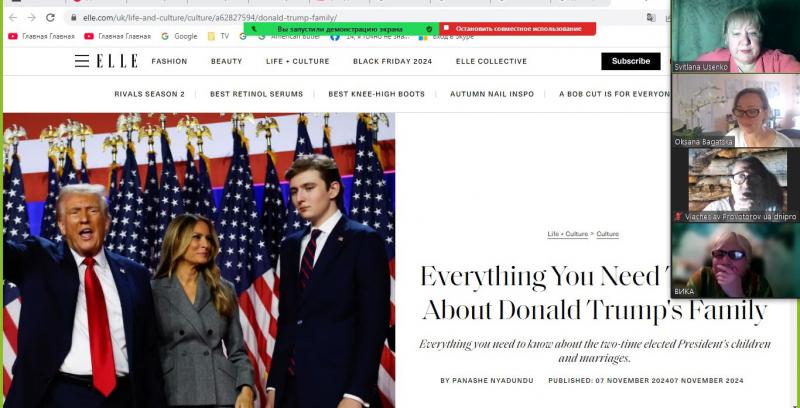
Task: Click the shield icon on the green sharing bar
Action: tap(429, 29)
